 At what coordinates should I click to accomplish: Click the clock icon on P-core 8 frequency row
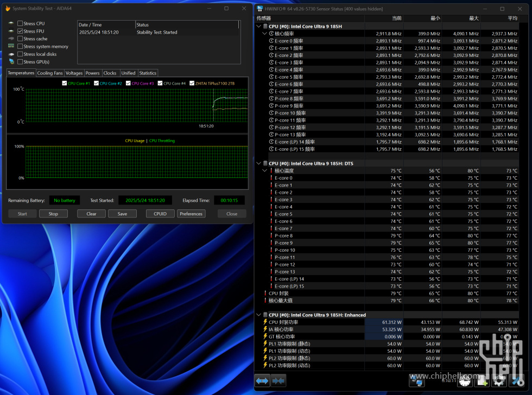pyautogui.click(x=271, y=98)
